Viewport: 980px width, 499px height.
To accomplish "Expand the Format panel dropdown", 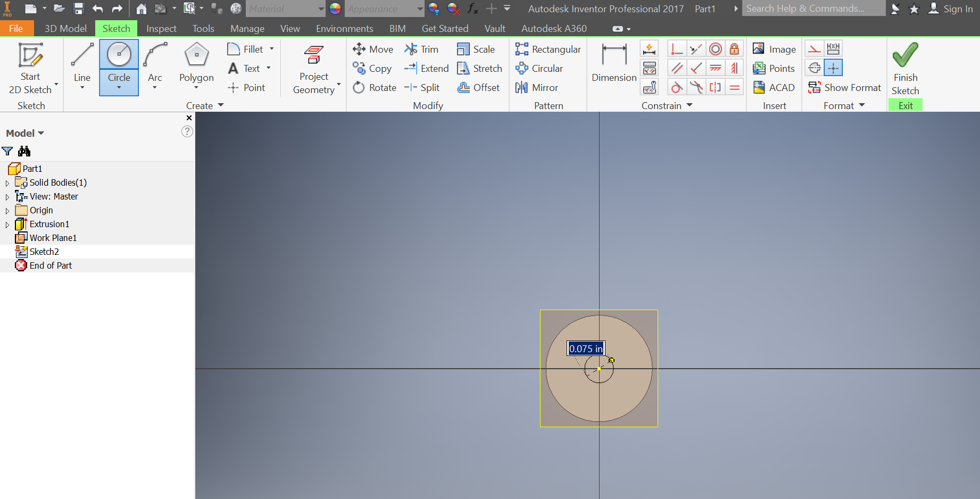I will (862, 105).
